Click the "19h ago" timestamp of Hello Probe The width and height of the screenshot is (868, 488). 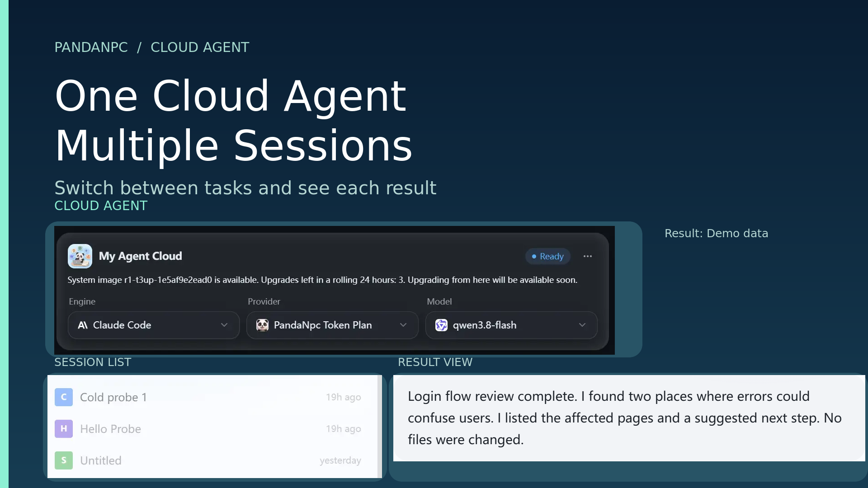point(344,429)
